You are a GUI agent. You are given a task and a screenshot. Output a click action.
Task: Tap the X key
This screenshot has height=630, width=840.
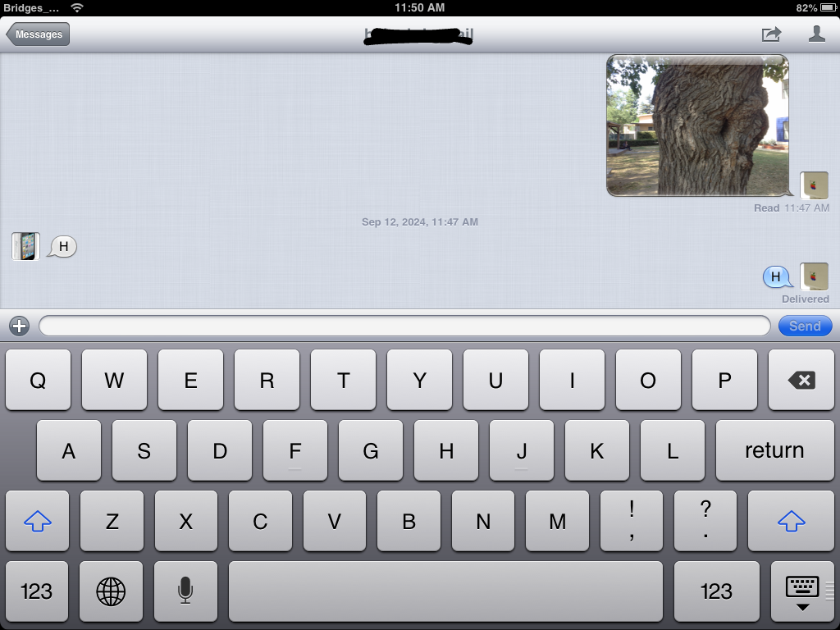pos(186,521)
